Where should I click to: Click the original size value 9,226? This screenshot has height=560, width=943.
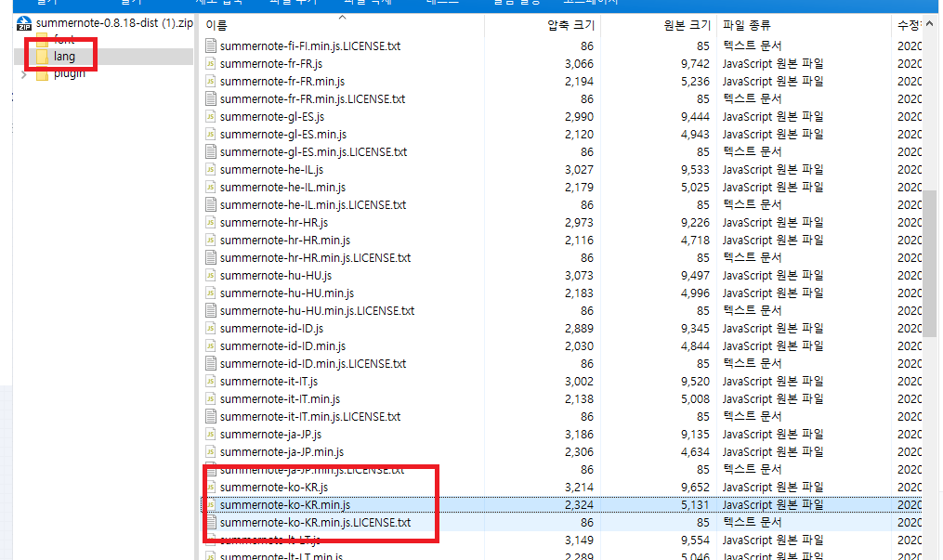(695, 222)
